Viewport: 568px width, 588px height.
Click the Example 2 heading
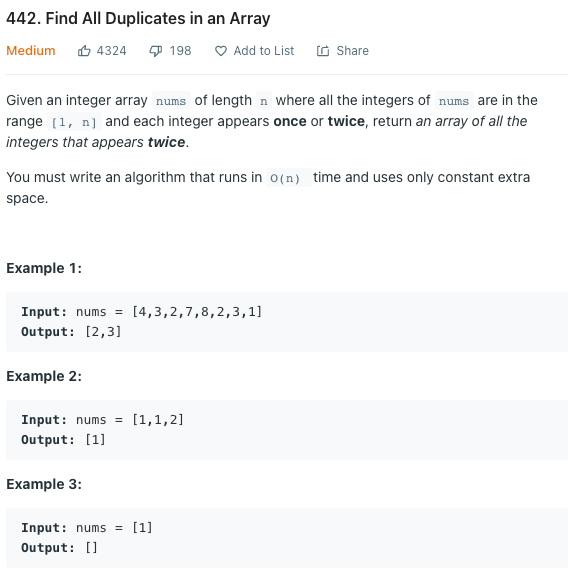tap(44, 376)
